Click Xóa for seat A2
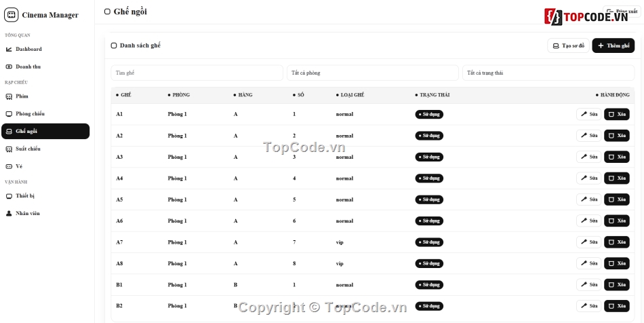Screen dimensions: 644x323 coord(616,136)
